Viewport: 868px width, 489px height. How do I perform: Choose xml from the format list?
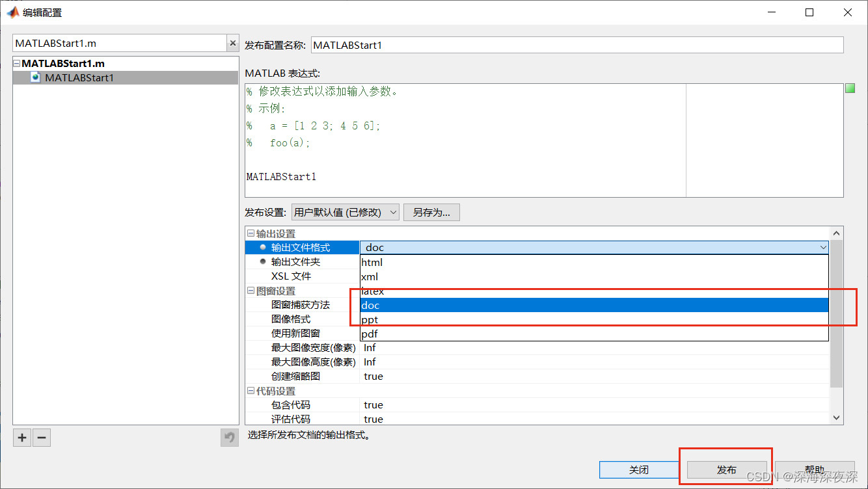594,276
